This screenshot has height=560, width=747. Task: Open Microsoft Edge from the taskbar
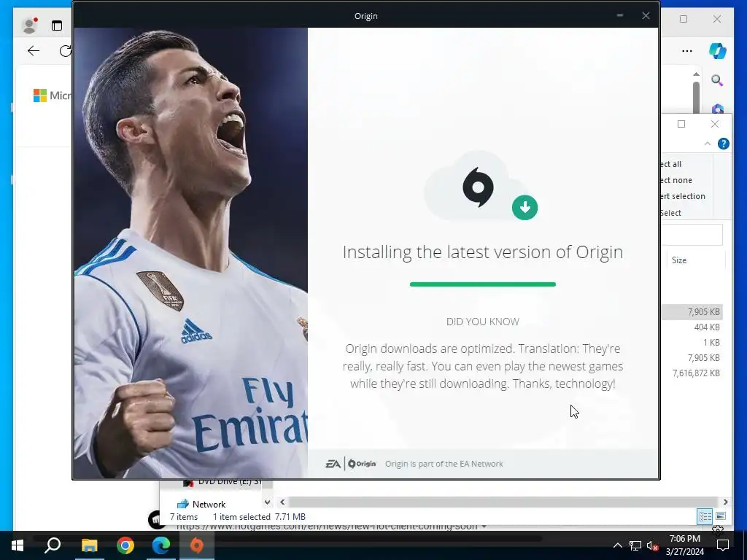pos(161,545)
